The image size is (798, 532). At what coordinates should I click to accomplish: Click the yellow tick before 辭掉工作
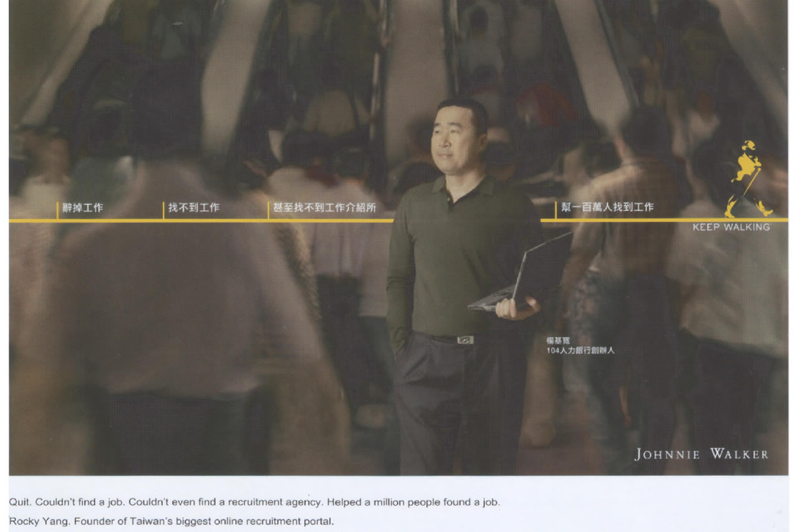click(x=57, y=210)
